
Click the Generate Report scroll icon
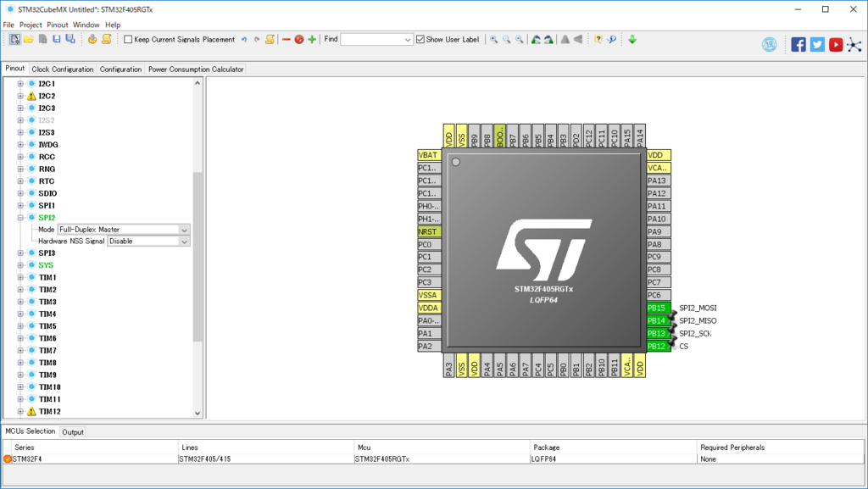(106, 39)
